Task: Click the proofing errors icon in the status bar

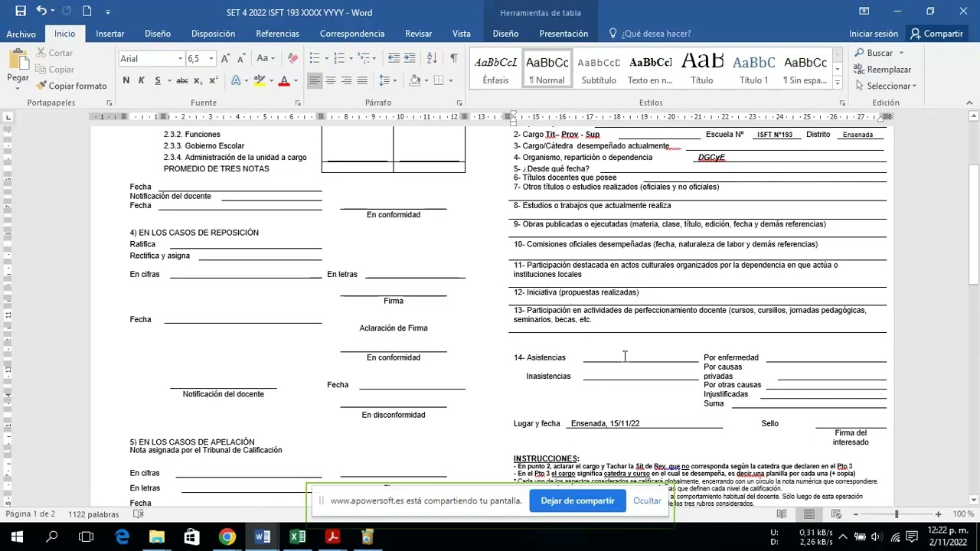Action: coord(139,514)
